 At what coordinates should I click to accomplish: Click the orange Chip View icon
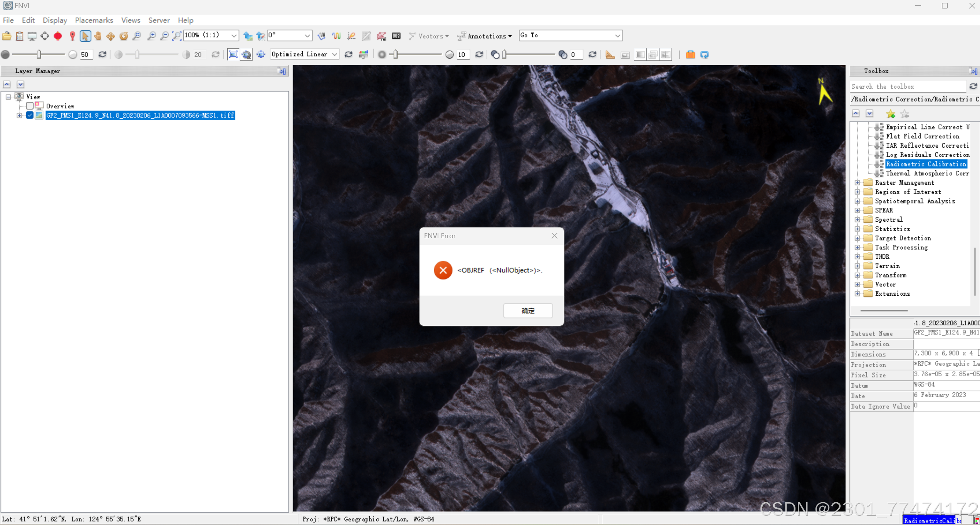[x=690, y=54]
